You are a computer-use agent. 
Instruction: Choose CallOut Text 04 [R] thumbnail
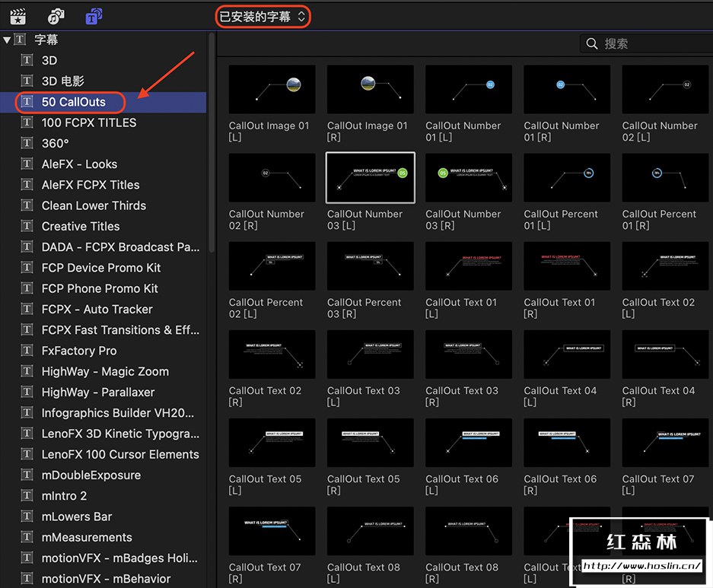665,354
